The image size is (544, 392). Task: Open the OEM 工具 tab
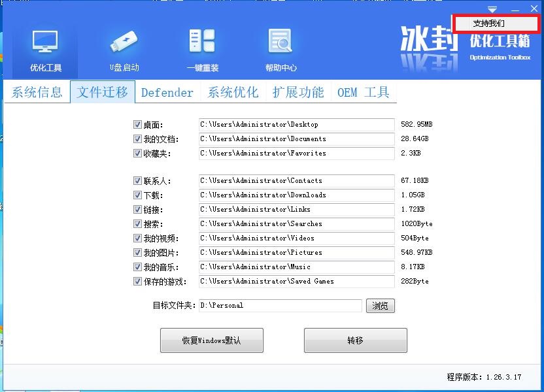pos(364,92)
